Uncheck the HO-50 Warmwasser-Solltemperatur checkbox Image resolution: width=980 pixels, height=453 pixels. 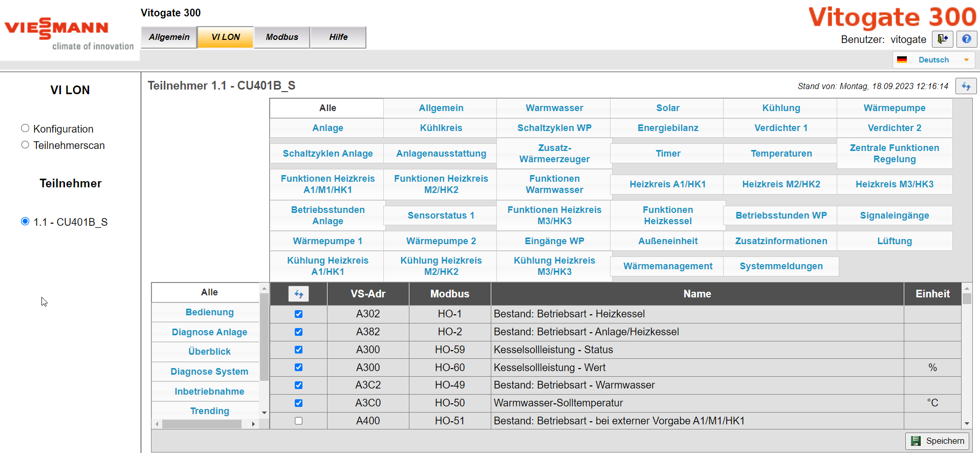299,403
